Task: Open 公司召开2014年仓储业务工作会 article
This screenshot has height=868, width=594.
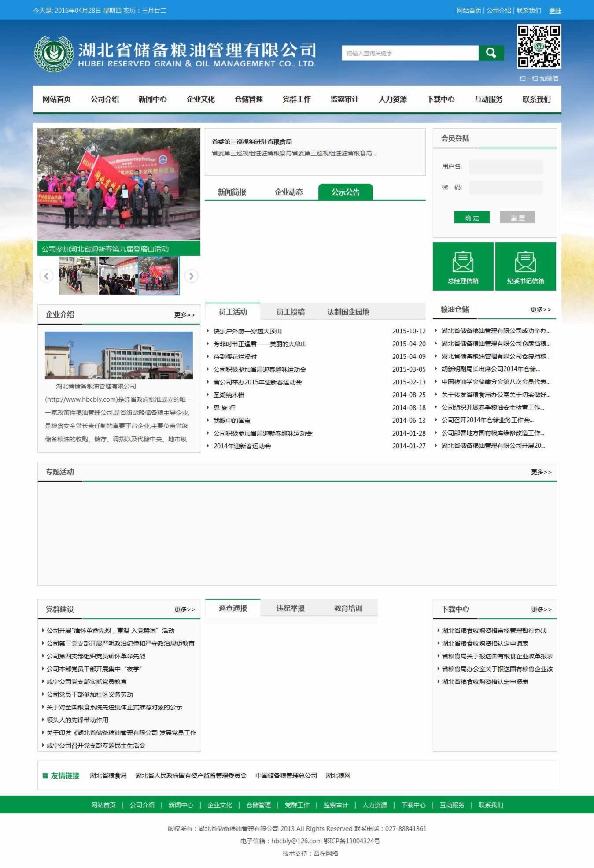Action: coord(487,420)
